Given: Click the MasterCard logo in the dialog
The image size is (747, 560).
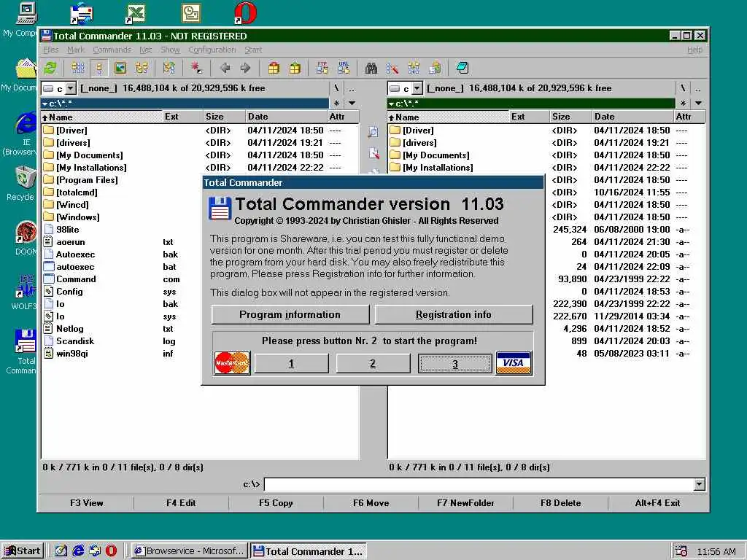Looking at the screenshot, I should (232, 363).
